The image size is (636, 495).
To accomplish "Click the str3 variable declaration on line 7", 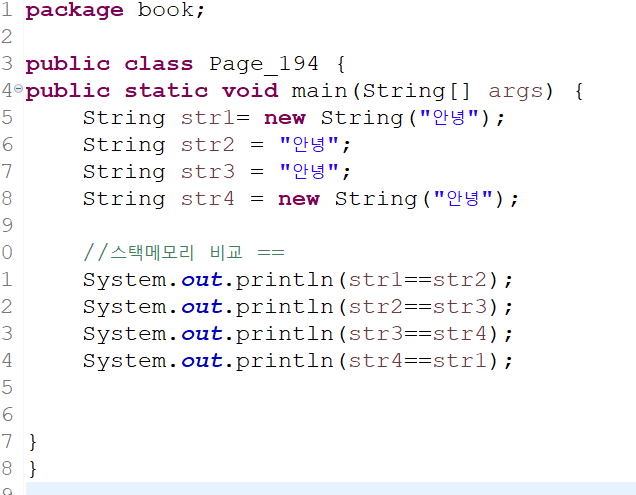I will pos(208,172).
